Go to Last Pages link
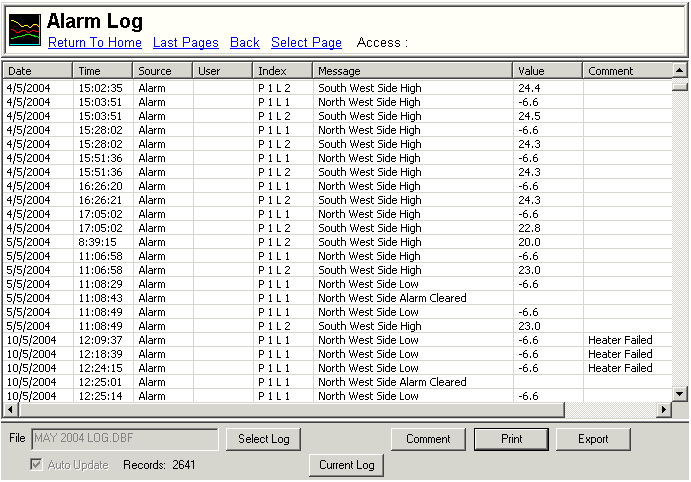 click(186, 42)
